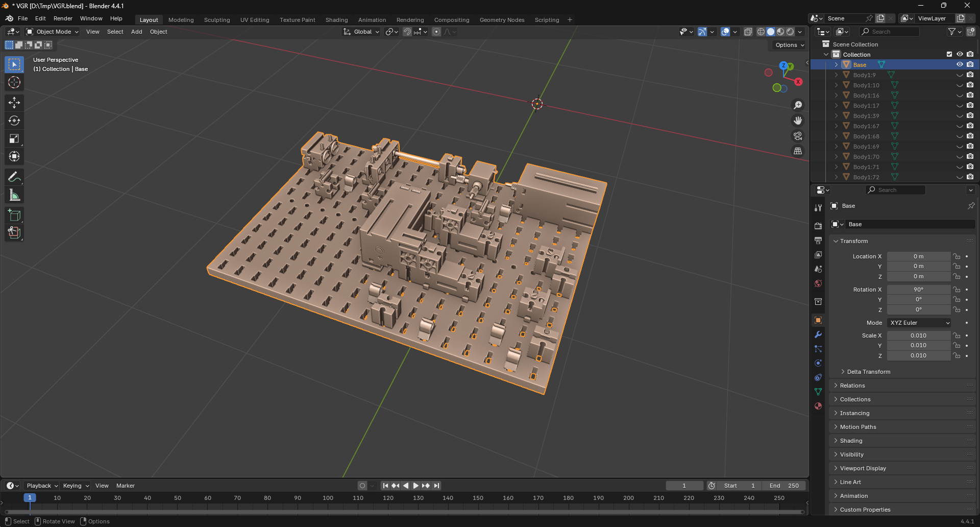Hide the Base object in the outliner
The height and width of the screenshot is (527, 980).
pyautogui.click(x=960, y=64)
